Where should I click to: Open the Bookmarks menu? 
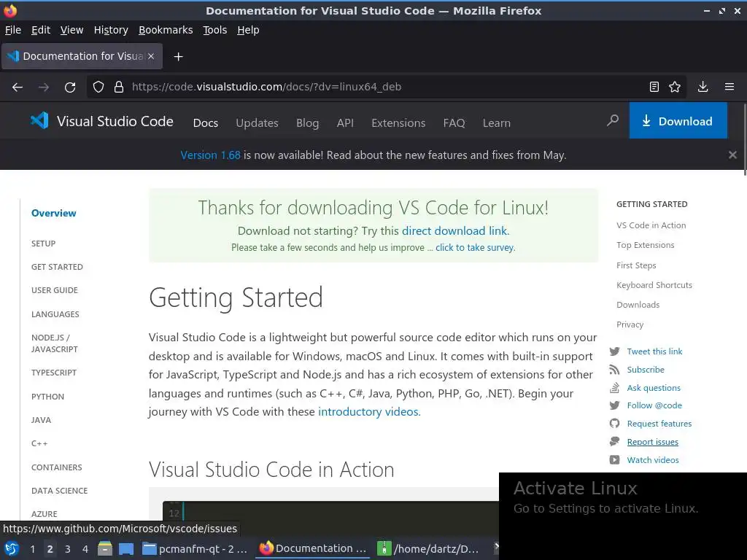click(166, 30)
